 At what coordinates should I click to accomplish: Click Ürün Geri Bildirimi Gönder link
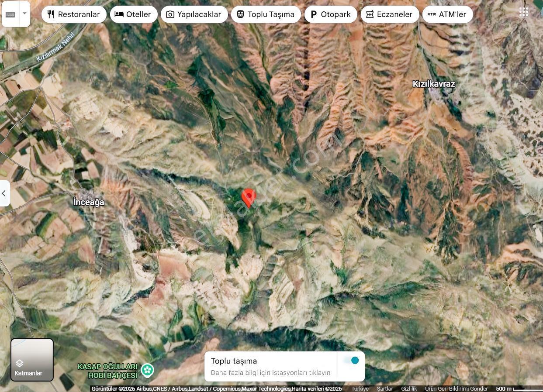click(457, 389)
